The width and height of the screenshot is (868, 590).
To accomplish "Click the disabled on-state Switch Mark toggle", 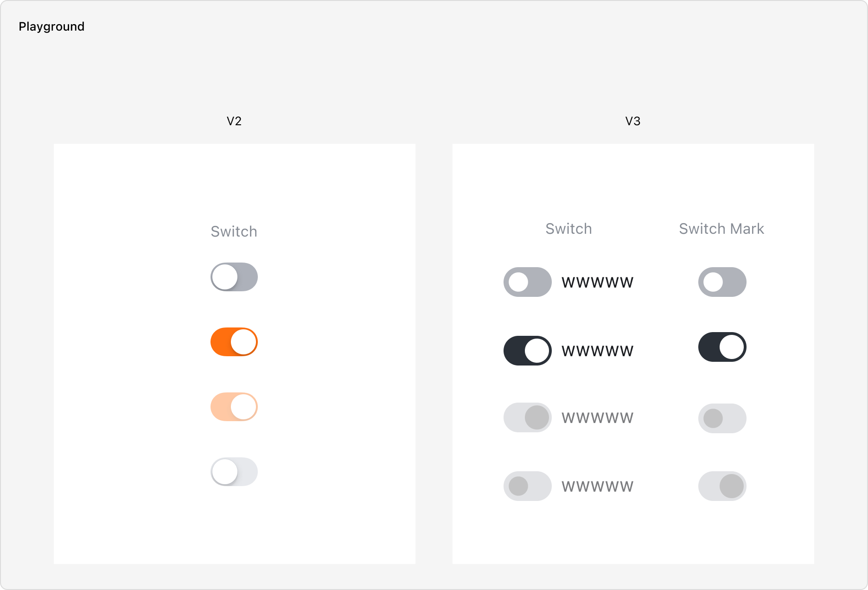I will coord(722,486).
